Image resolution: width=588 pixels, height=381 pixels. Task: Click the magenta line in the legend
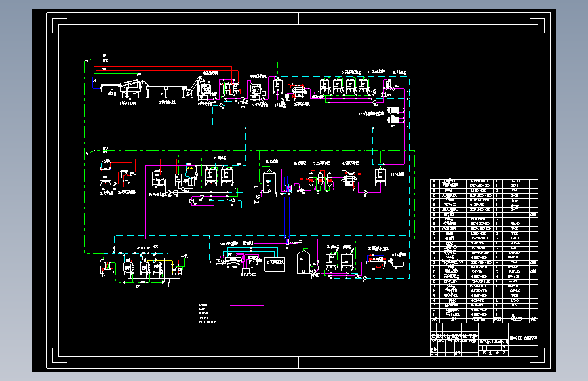(x=247, y=305)
